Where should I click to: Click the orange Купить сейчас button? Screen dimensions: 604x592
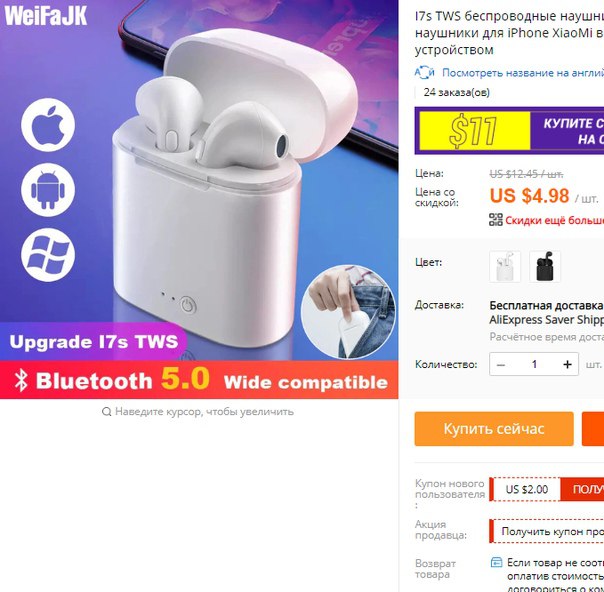point(494,429)
